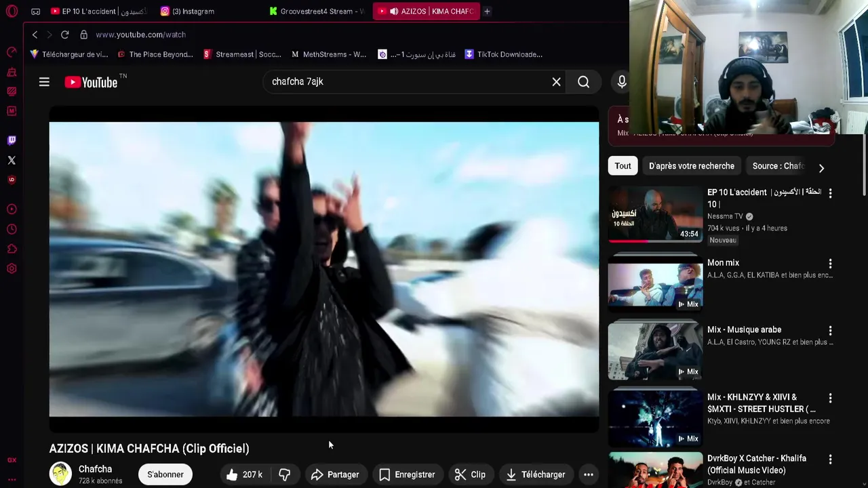The image size is (868, 488).
Task: Open the Chafcha channel name link
Action: [95, 469]
